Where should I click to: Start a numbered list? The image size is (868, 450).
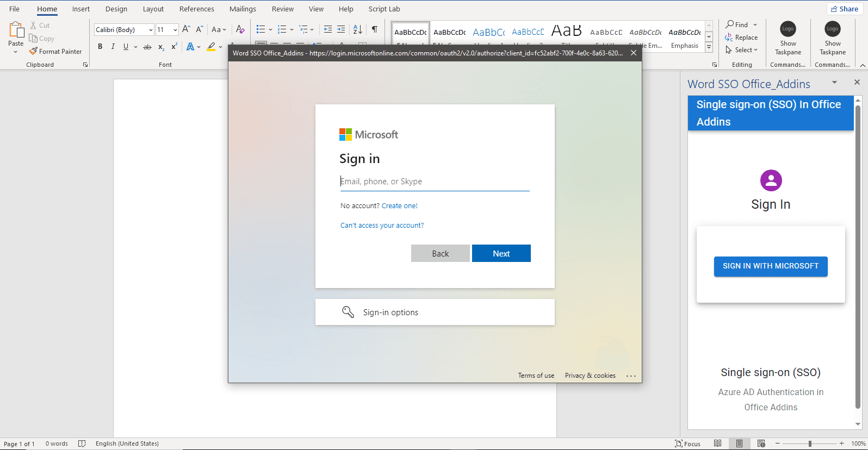point(282,29)
